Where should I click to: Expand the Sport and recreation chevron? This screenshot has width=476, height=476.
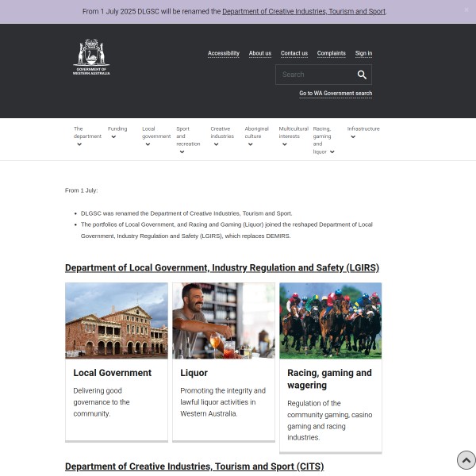point(182,152)
